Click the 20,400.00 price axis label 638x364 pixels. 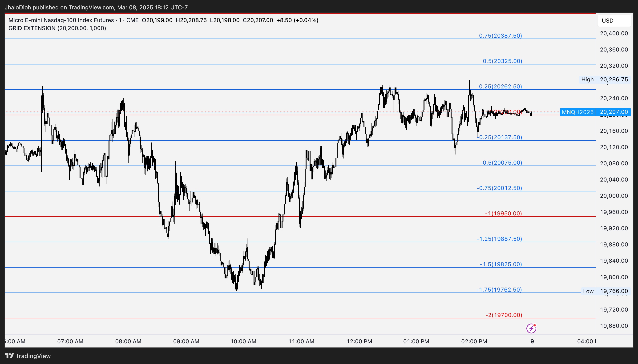point(614,33)
